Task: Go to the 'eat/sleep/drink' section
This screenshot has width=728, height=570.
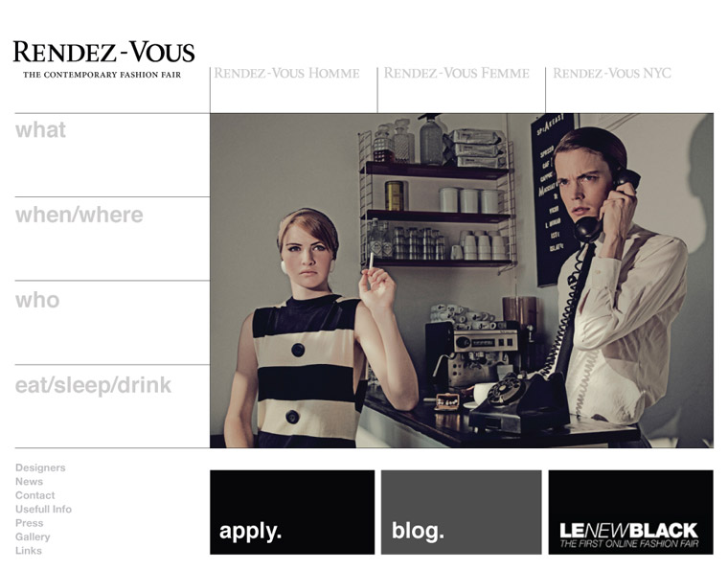Action: coord(93,386)
